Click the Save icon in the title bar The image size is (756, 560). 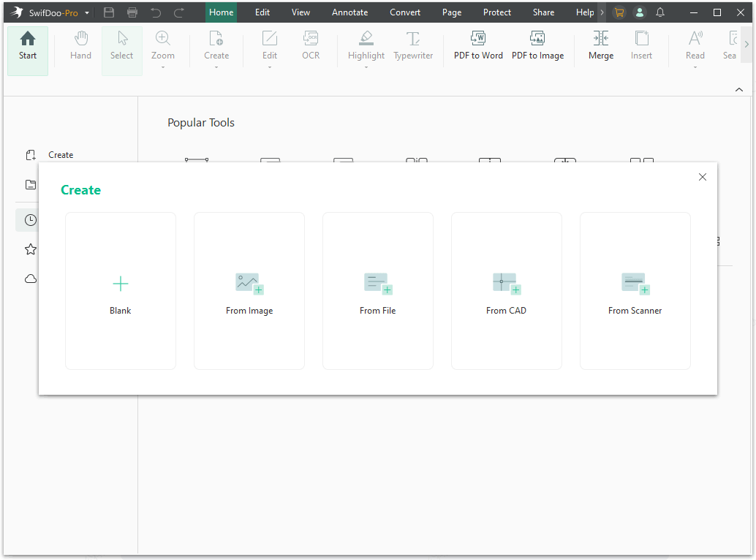coord(109,12)
